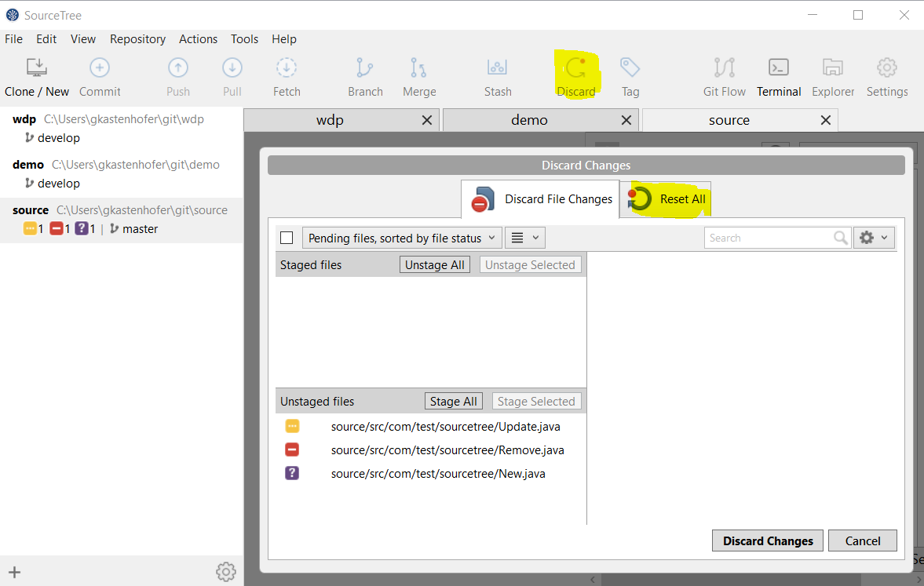The width and height of the screenshot is (924, 586).
Task: Confirm with the Discard Changes button
Action: coord(768,541)
